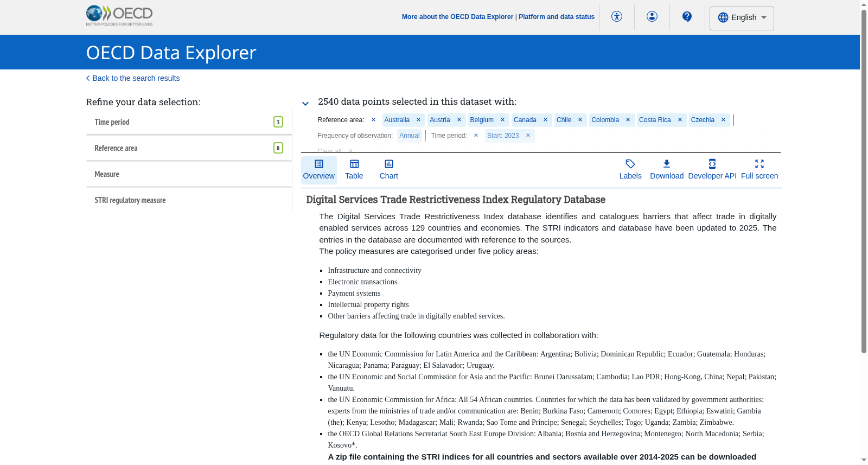
Task: Open Platform and data status link
Action: click(x=557, y=17)
